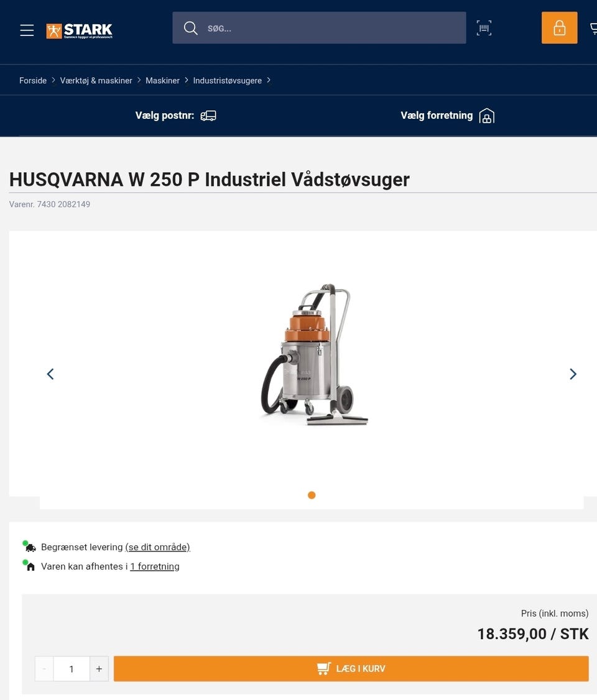This screenshot has width=597, height=700.
Task: Click the search magnifier icon
Action: coord(191,28)
